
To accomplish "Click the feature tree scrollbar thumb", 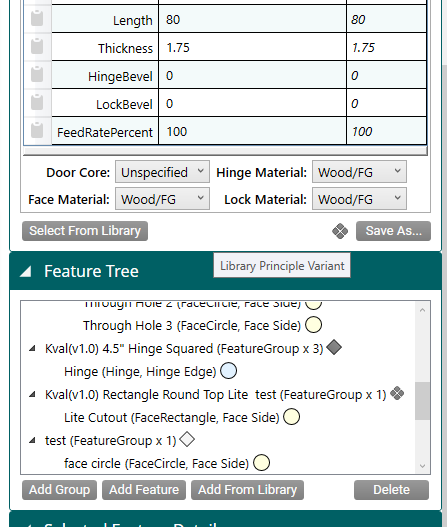I will coord(422,401).
